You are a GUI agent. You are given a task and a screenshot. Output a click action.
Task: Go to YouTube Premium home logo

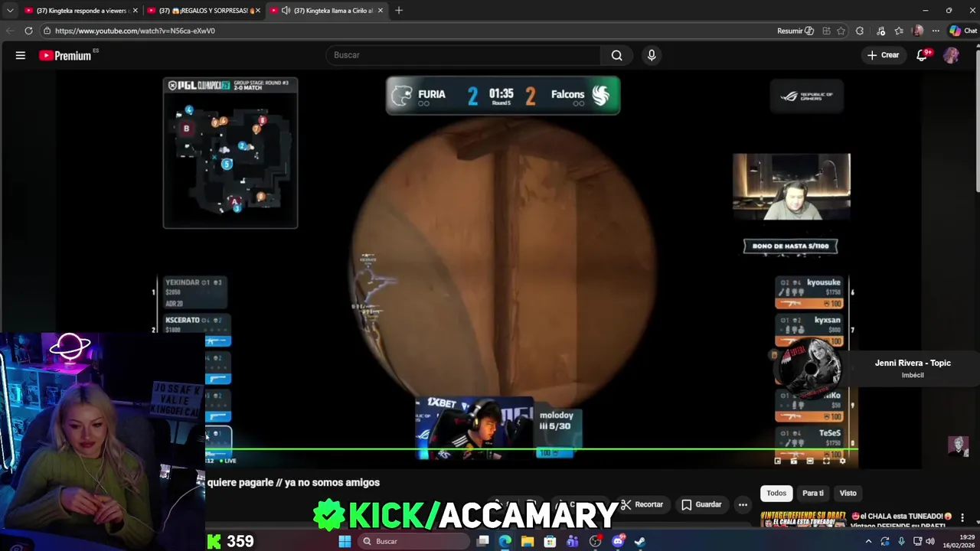pos(65,55)
